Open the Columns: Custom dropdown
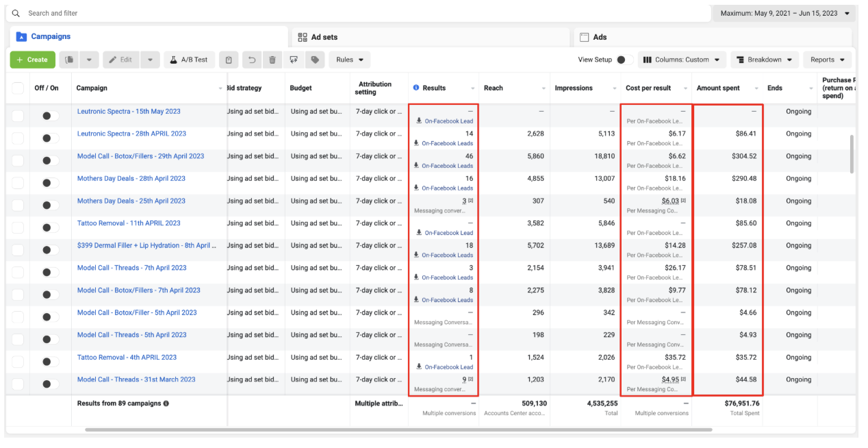 pos(682,60)
